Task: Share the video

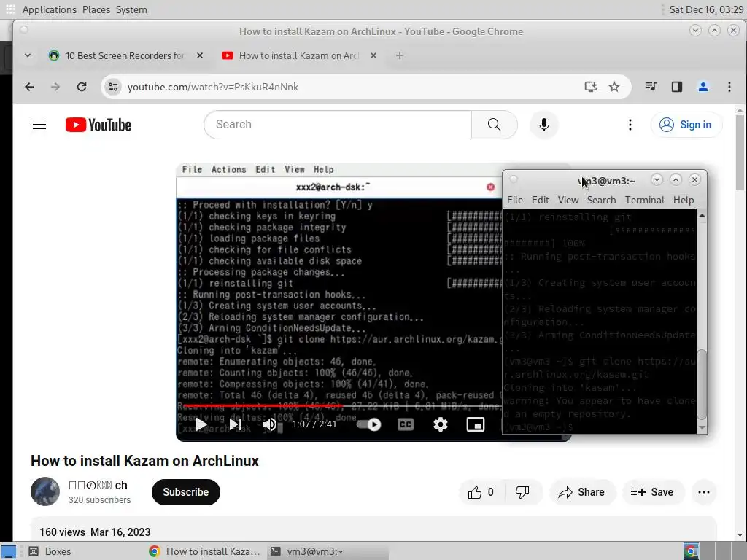Action: click(582, 492)
